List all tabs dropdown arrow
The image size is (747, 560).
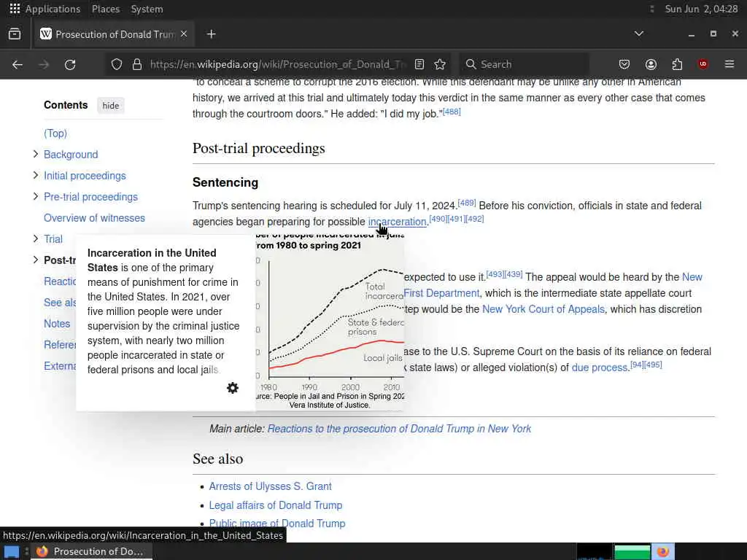pyautogui.click(x=639, y=34)
